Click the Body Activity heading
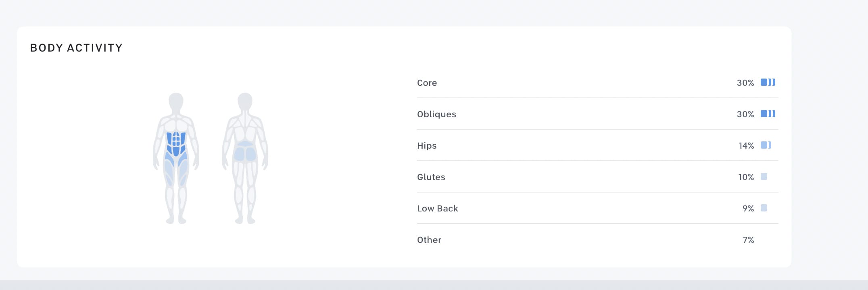Viewport: 868px width, 290px height. [x=76, y=48]
